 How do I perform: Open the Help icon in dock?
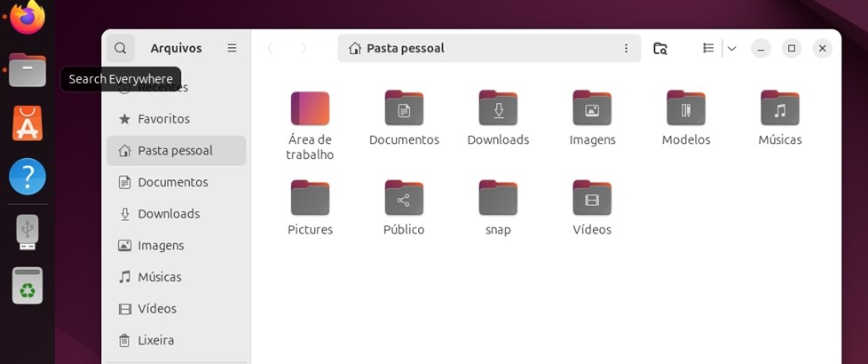pyautogui.click(x=28, y=177)
